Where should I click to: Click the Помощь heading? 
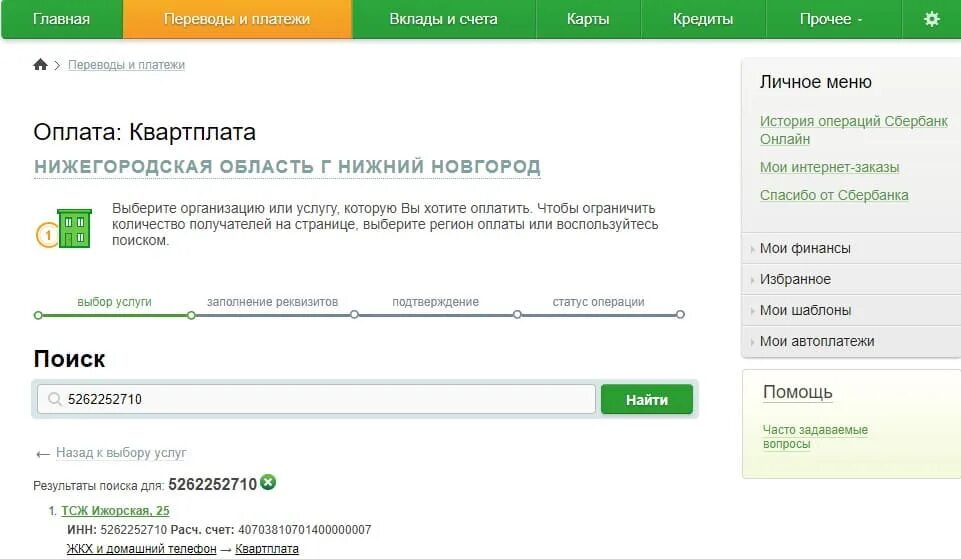[797, 392]
